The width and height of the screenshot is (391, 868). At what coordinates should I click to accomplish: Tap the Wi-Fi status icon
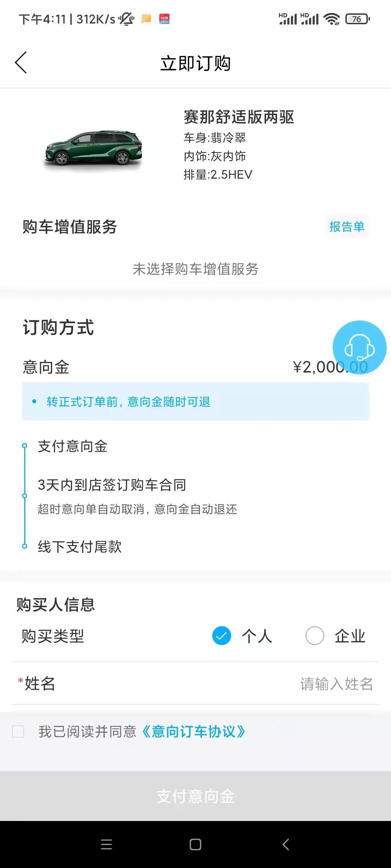331,19
